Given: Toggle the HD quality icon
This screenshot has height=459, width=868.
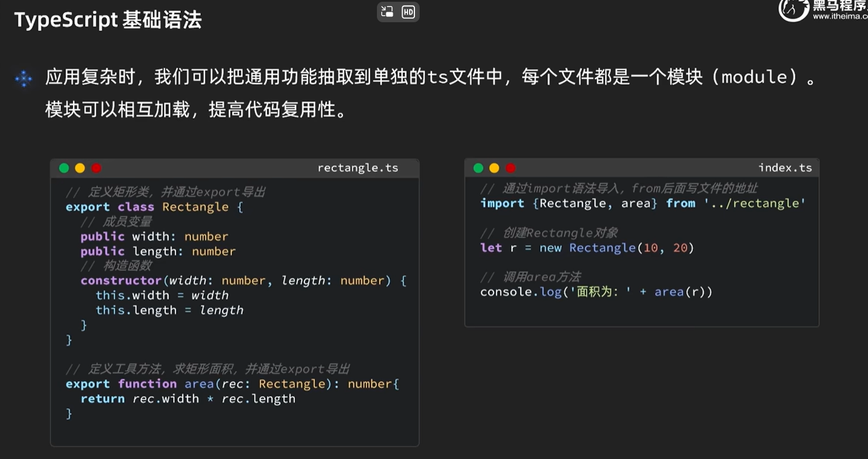Looking at the screenshot, I should click(409, 12).
